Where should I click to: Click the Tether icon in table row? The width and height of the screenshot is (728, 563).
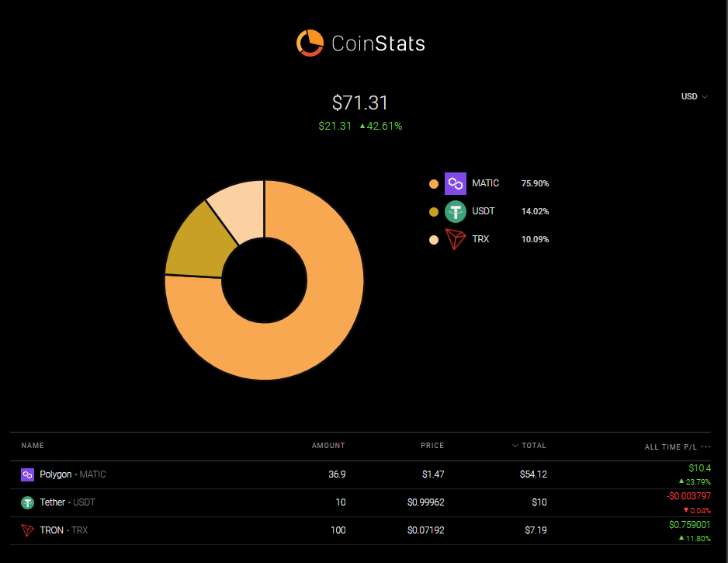pyautogui.click(x=27, y=502)
